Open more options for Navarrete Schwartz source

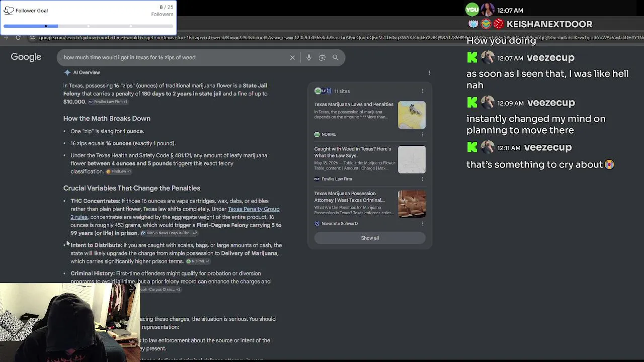point(423,223)
